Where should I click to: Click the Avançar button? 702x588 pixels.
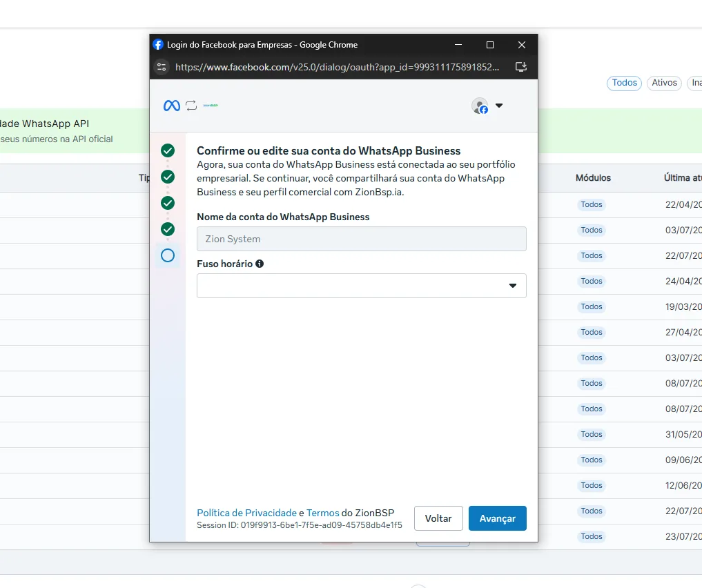coord(498,518)
